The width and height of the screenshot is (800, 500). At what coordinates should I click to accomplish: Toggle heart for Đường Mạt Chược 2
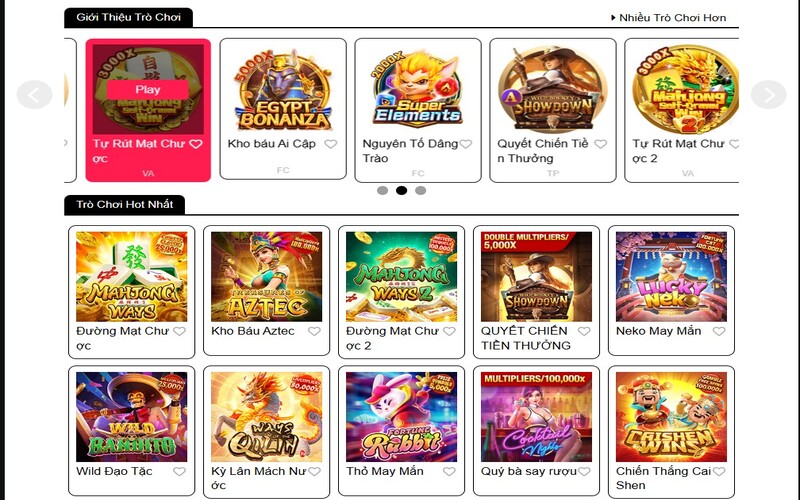pyautogui.click(x=449, y=331)
